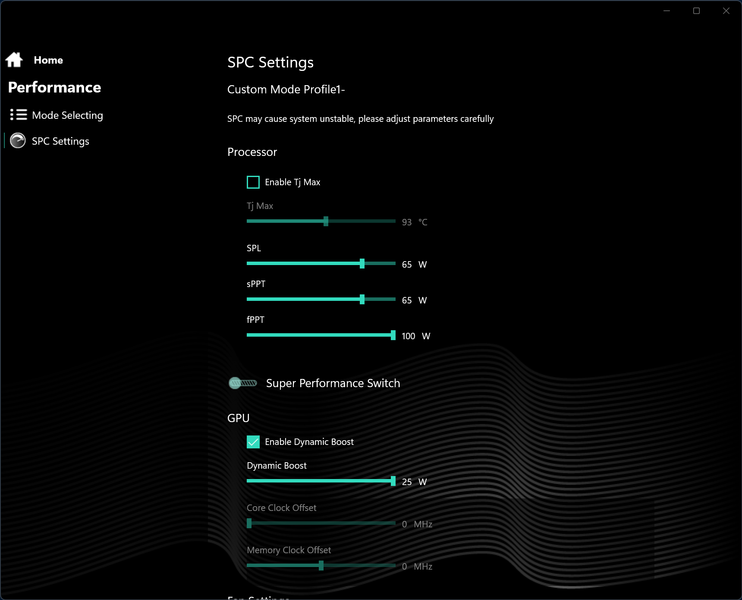The height and width of the screenshot is (600, 742).
Task: Click the fPPT value 100 W
Action: click(x=416, y=336)
